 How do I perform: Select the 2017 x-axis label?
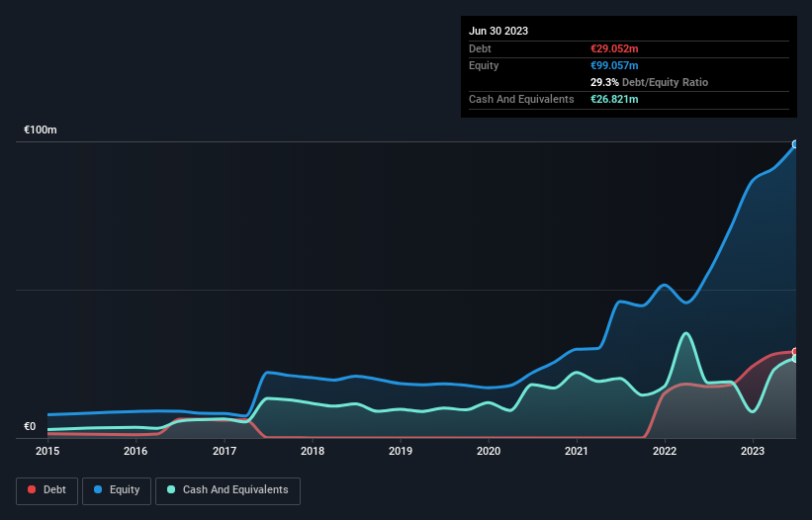[x=225, y=451]
